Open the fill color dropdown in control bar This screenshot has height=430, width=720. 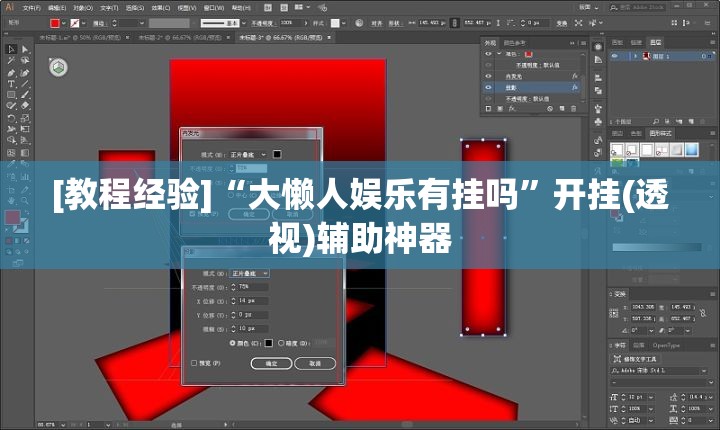64,23
